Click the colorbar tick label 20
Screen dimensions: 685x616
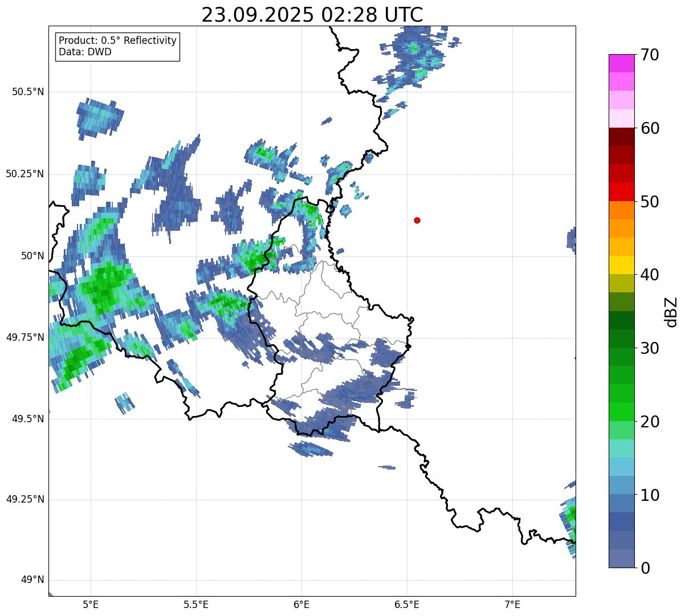pos(650,422)
